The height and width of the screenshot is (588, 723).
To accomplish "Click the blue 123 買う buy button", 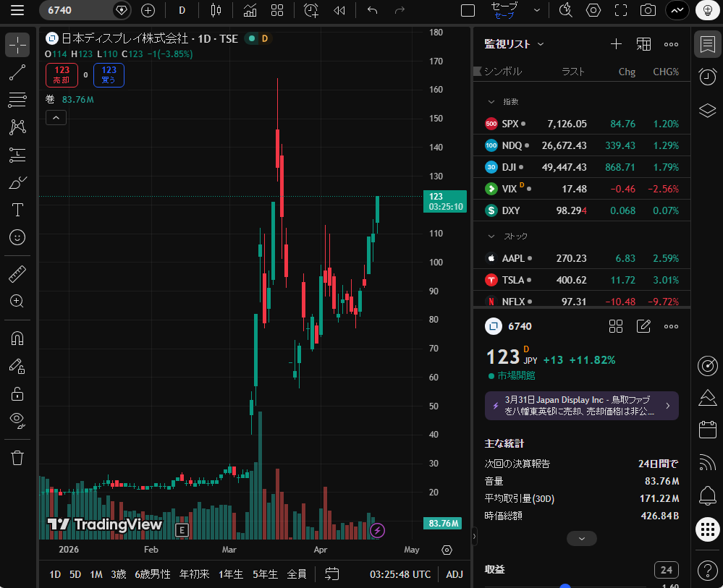I will click(109, 75).
